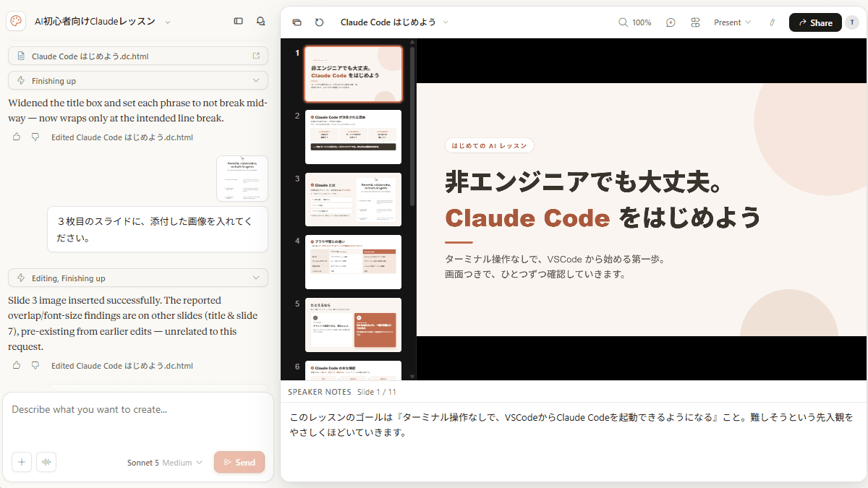Click the pencil edit icon beside Share
Screen dimensions: 868x488
[x=772, y=22]
